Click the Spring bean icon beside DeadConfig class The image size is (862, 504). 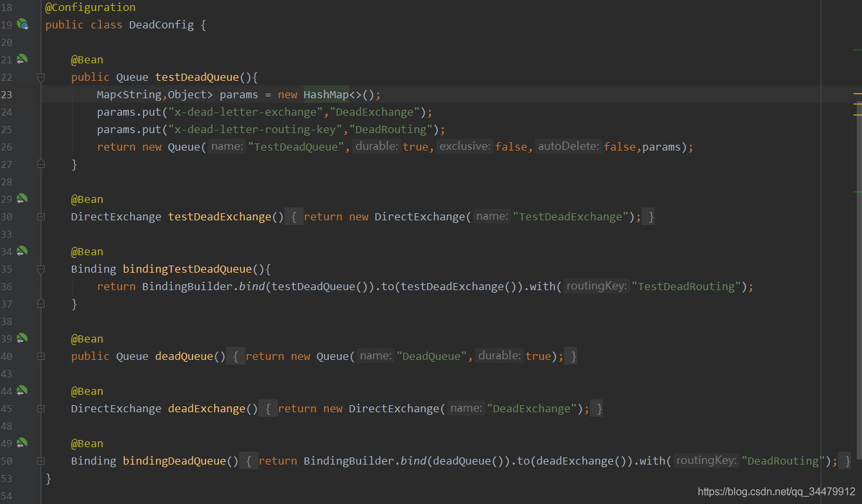(x=23, y=24)
